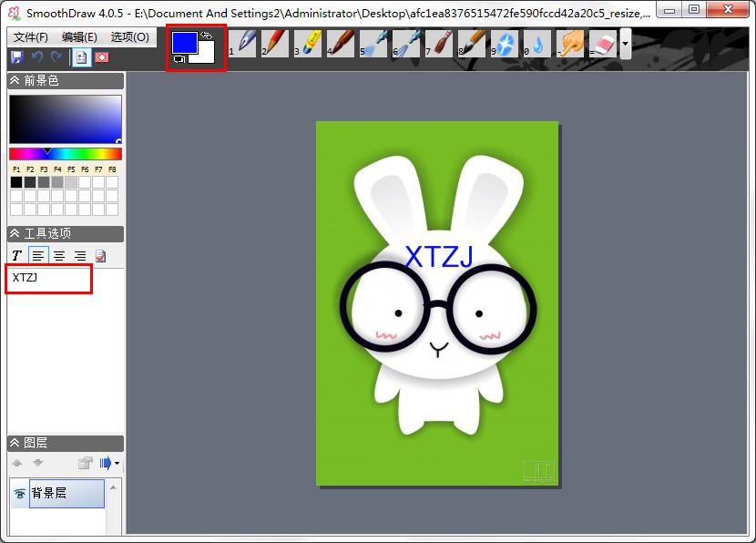Click the layers list scroll up arrow
This screenshot has height=543, width=756.
pyautogui.click(x=114, y=488)
